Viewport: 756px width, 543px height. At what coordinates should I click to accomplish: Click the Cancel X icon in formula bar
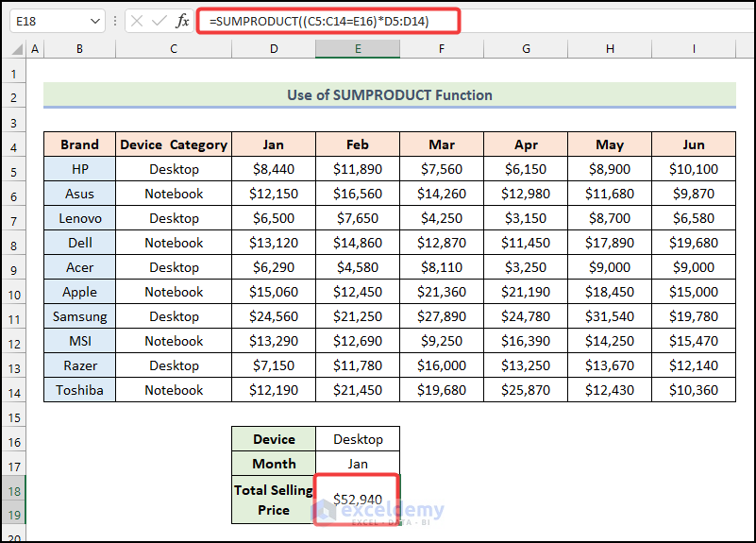pos(137,21)
